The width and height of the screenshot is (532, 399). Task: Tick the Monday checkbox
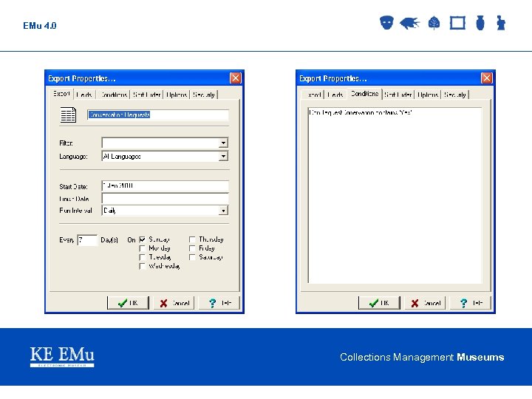pos(143,248)
